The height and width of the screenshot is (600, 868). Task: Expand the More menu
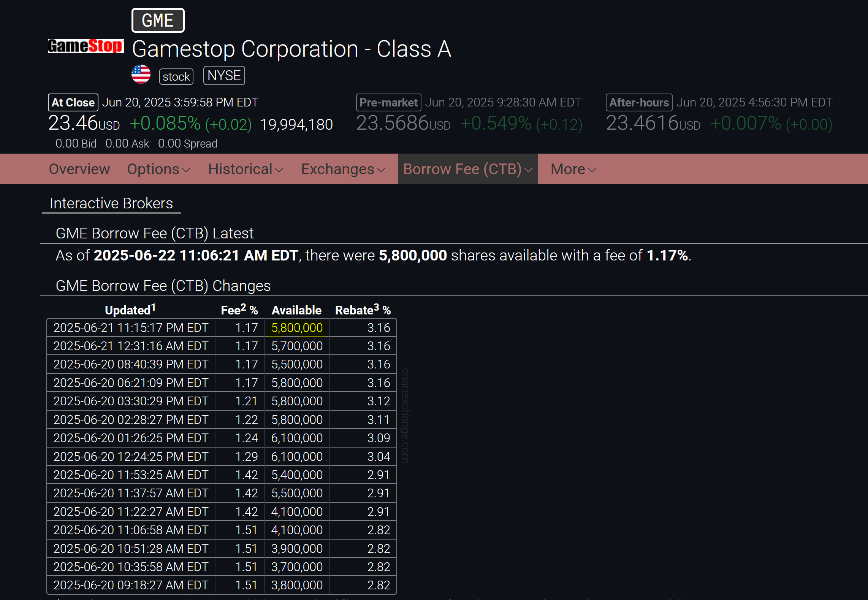573,169
